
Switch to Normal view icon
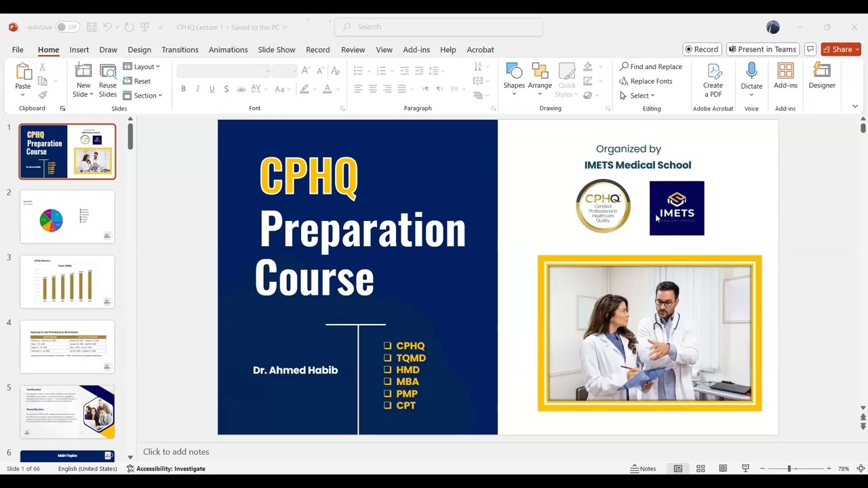(677, 468)
